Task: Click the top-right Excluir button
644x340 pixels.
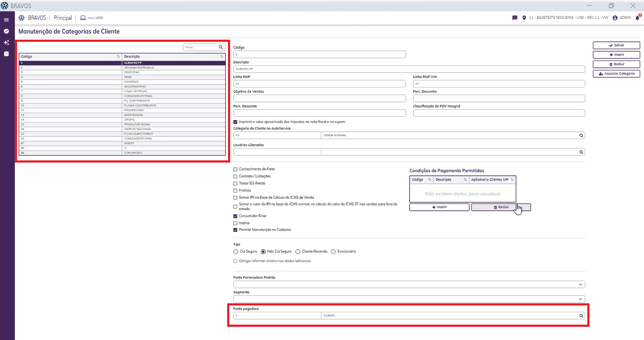Action: [616, 64]
